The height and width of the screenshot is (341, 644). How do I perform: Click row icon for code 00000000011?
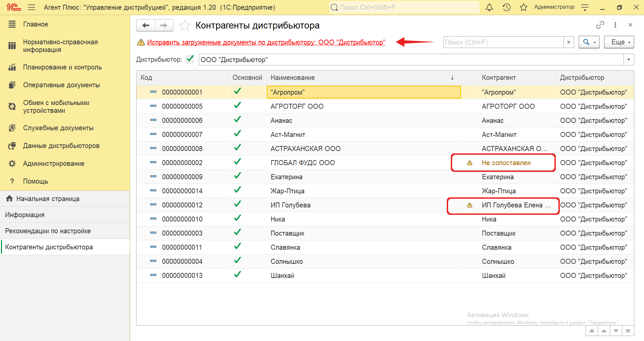tap(153, 247)
